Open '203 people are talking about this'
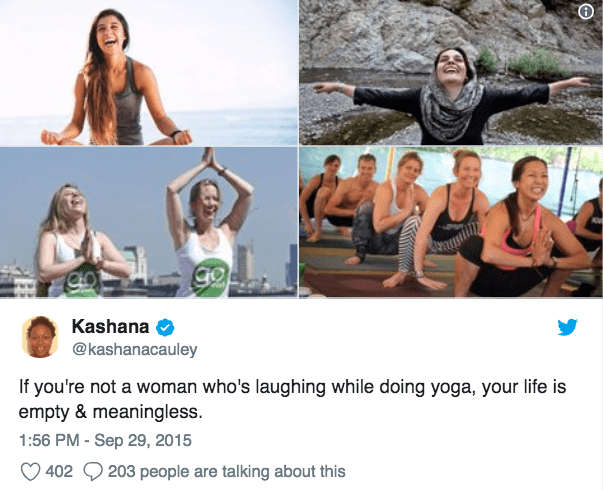 tap(227, 472)
